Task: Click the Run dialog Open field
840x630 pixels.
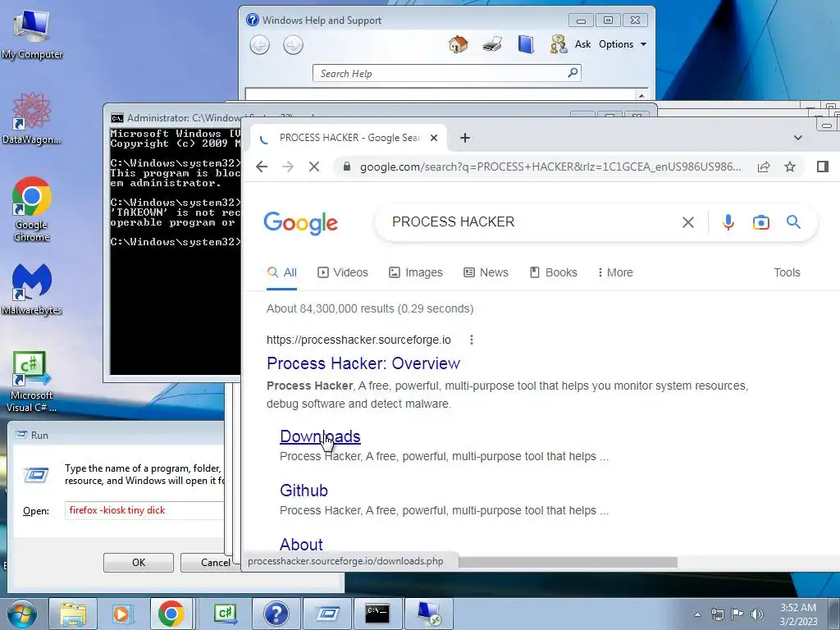Action: point(144,510)
